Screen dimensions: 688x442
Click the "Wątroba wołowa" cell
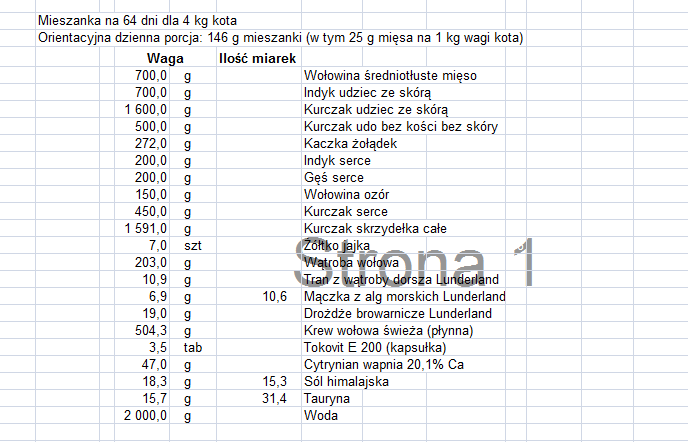pos(351,262)
